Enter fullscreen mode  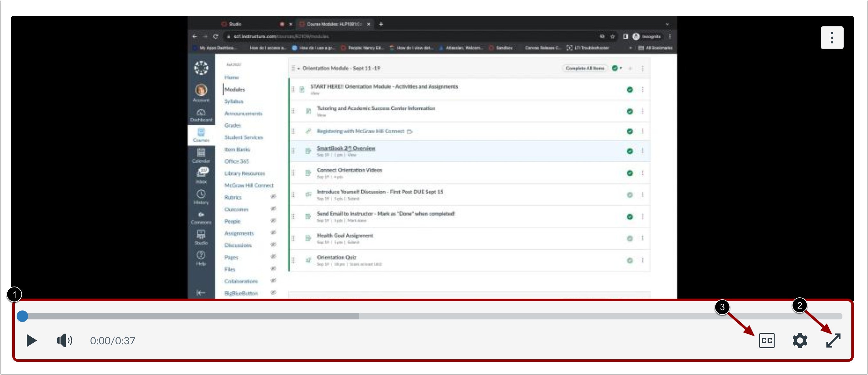click(x=833, y=340)
